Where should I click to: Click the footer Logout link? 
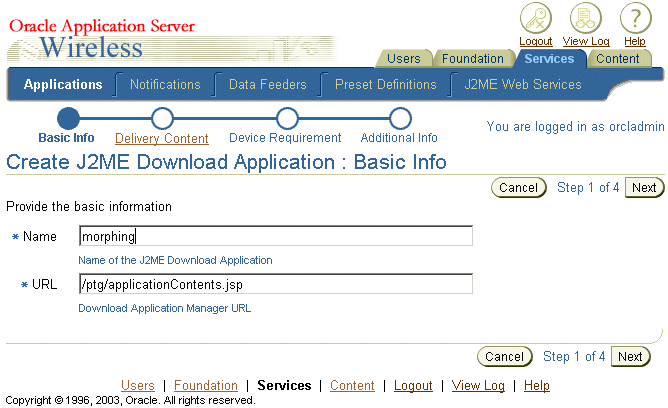coord(413,385)
